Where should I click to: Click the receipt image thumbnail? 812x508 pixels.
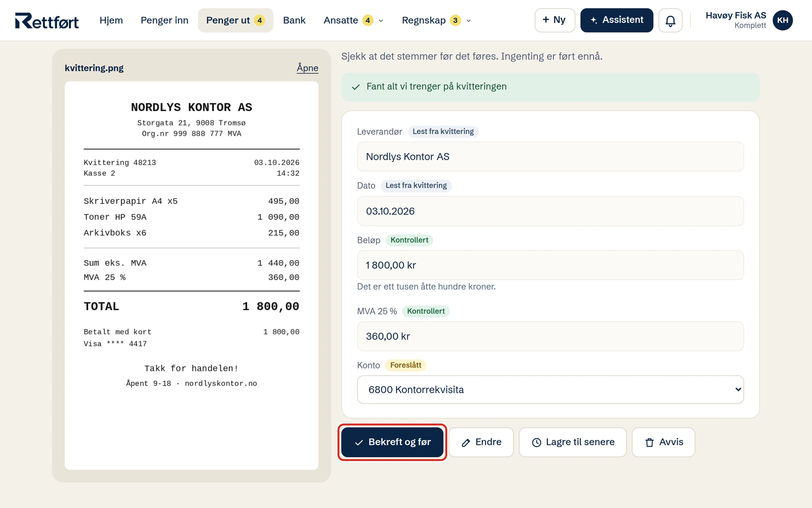191,275
